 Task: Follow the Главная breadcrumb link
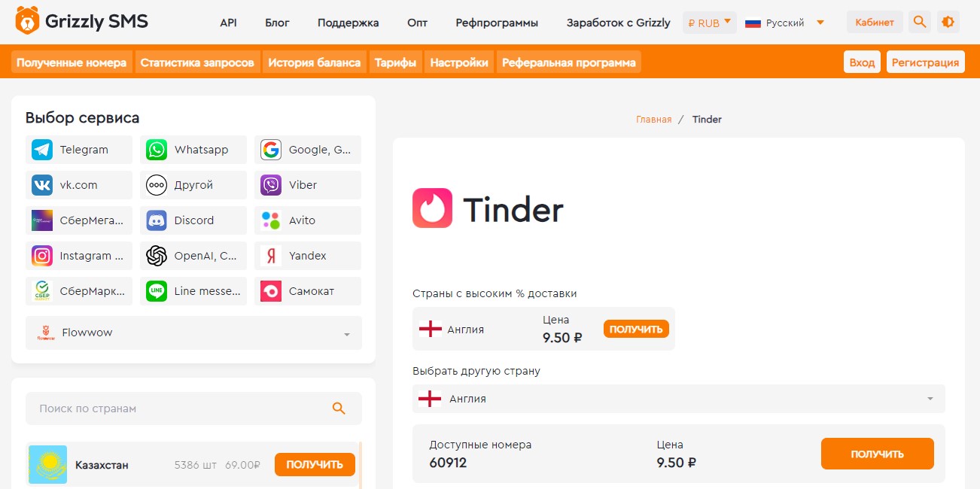(x=653, y=119)
